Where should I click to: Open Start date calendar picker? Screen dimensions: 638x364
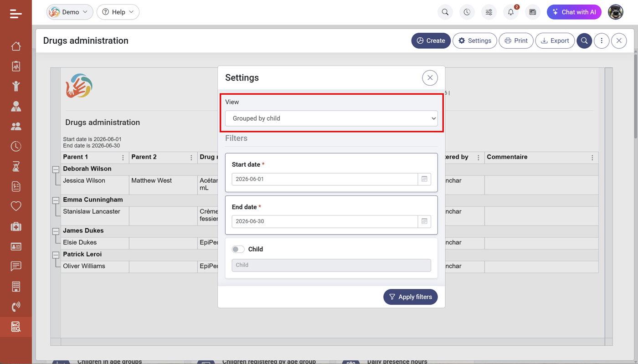click(424, 179)
